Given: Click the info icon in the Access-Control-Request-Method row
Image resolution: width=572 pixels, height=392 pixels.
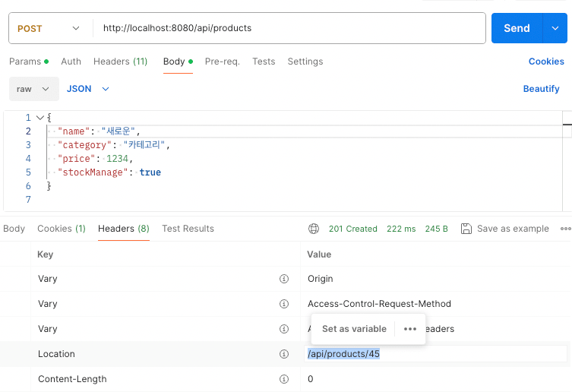Looking at the screenshot, I should pos(284,304).
